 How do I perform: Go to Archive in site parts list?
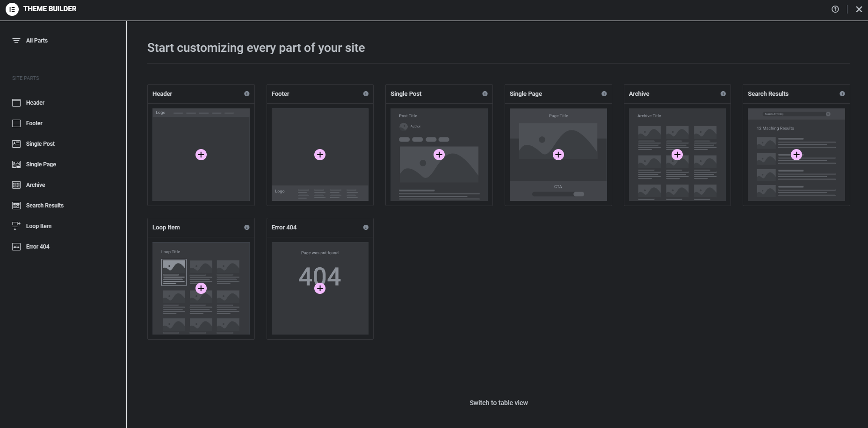click(x=36, y=185)
